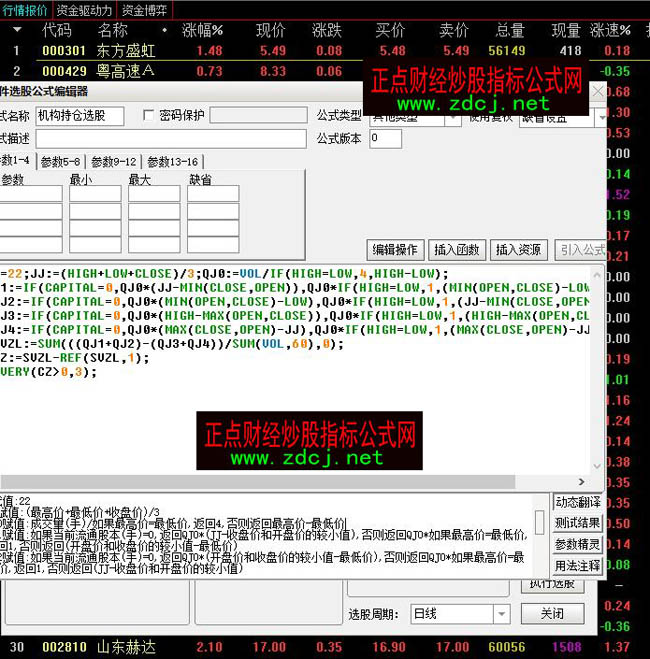Expand the 选股周期 日线 dropdown
Image resolution: width=650 pixels, height=659 pixels.
pos(500,613)
